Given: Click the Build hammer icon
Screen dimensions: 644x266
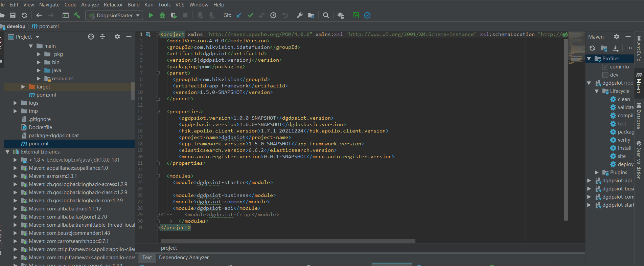Looking at the screenshot, I should pos(77,15).
